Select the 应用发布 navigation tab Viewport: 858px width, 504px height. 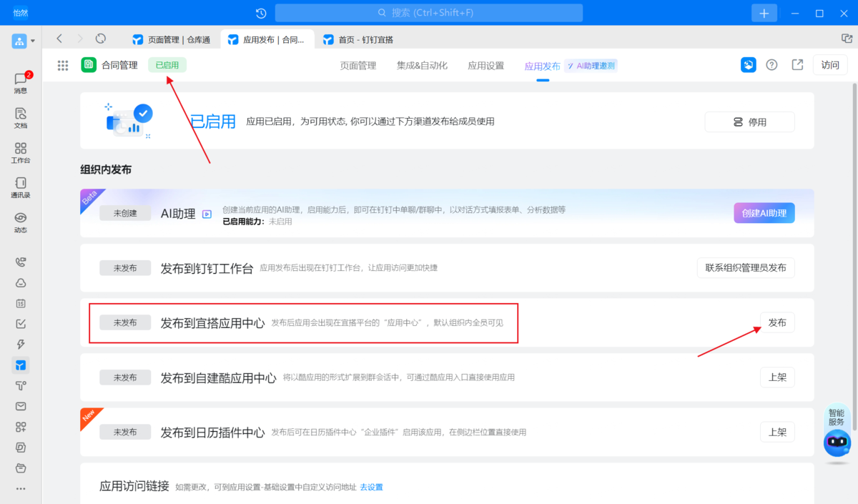[543, 66]
